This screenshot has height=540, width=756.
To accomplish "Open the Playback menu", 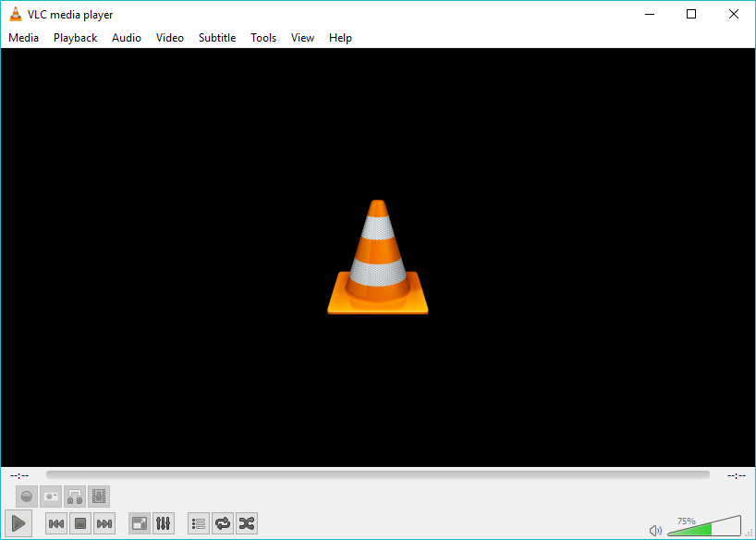I will point(75,38).
